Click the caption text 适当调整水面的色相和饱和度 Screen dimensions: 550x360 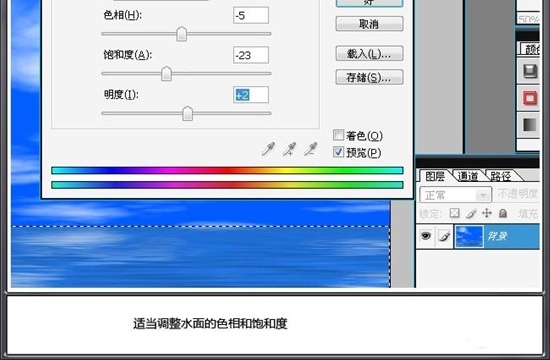coord(210,324)
